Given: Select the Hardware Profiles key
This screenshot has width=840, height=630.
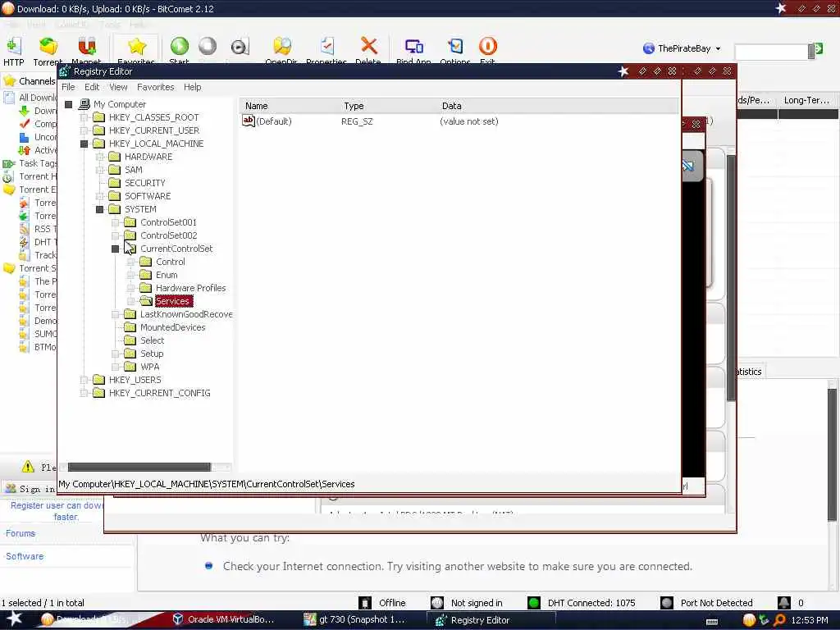Looking at the screenshot, I should pos(190,288).
